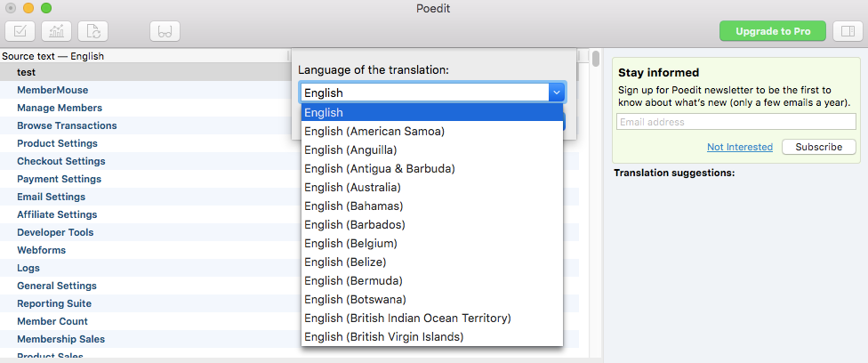This screenshot has height=363, width=868.
Task: Click the language combo box text field
Action: (424, 93)
